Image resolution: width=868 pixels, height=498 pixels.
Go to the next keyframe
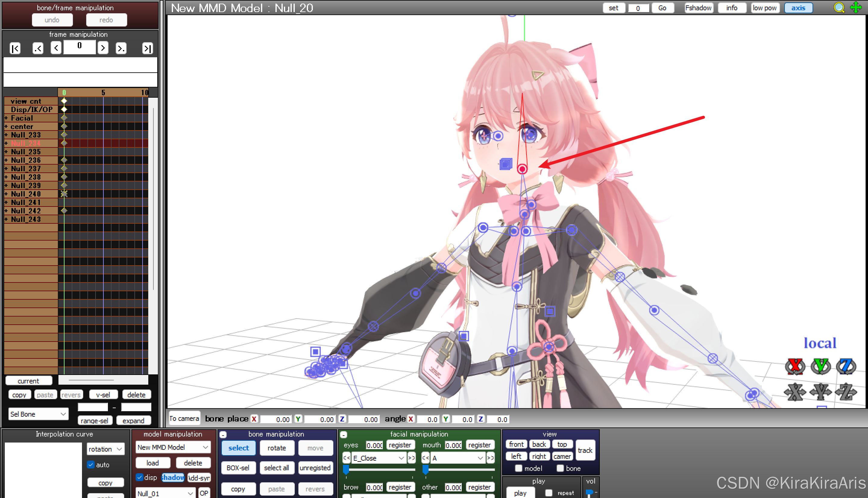pos(121,48)
